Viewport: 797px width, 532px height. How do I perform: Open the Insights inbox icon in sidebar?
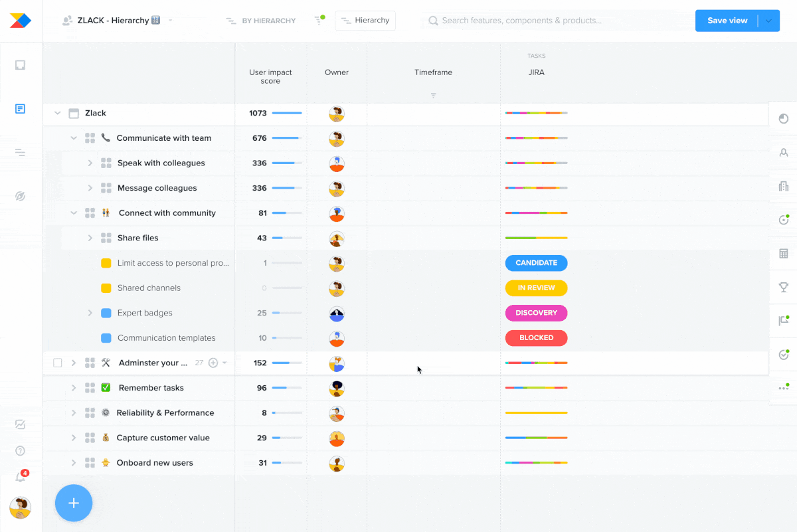click(21, 65)
